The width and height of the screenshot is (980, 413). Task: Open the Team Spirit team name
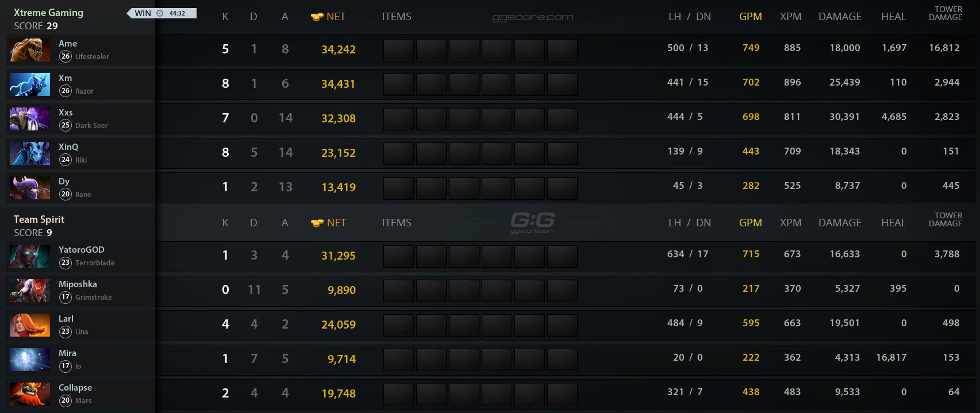pos(39,219)
